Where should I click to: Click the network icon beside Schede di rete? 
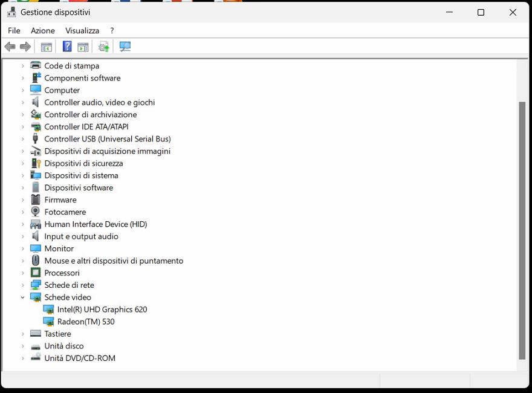(36, 285)
